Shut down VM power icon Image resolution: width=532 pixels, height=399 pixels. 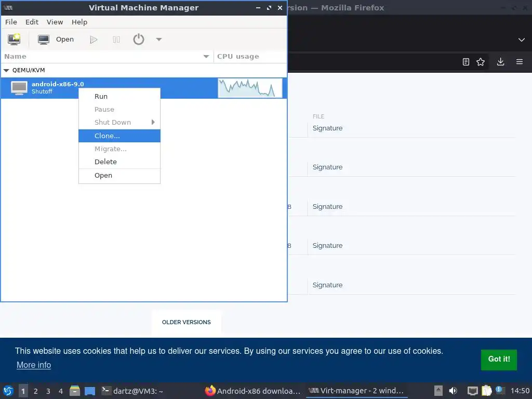pyautogui.click(x=138, y=39)
